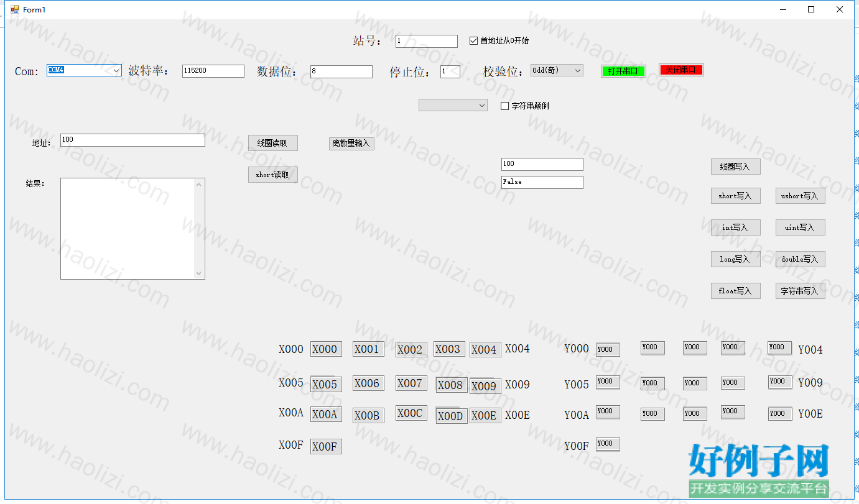Click the green 打开串口 button
Viewport: 859px width, 504px height.
(623, 70)
